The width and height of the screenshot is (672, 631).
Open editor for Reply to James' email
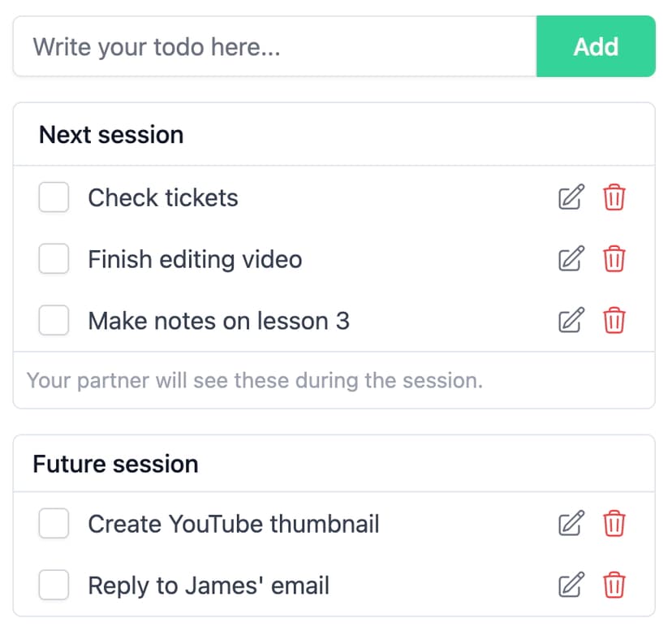coord(571,585)
